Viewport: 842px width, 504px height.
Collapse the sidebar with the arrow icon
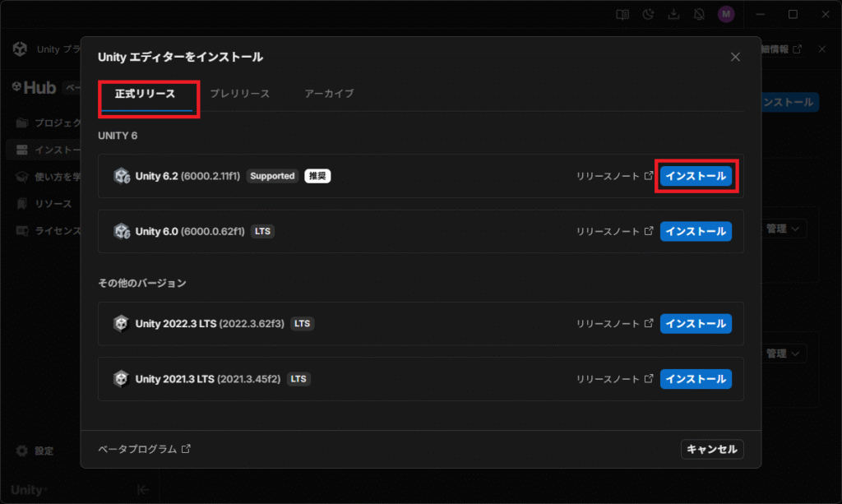point(142,490)
